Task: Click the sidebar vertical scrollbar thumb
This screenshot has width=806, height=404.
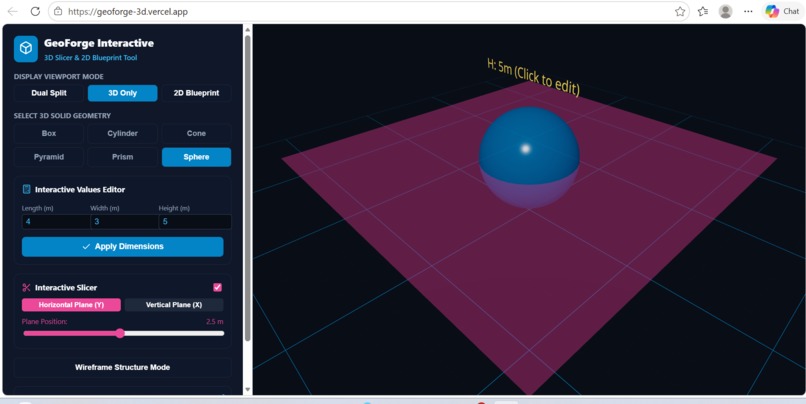Action: pos(247,188)
